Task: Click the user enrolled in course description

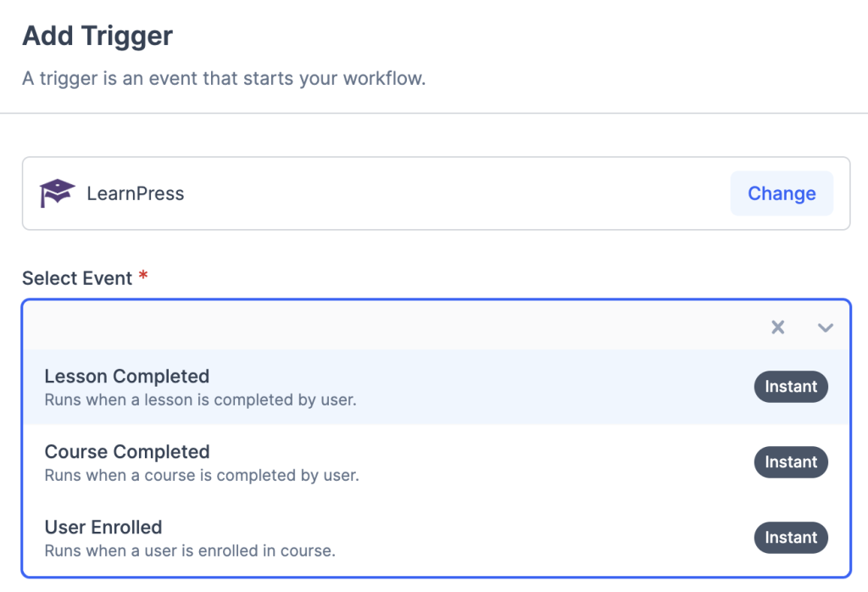Action: point(190,550)
